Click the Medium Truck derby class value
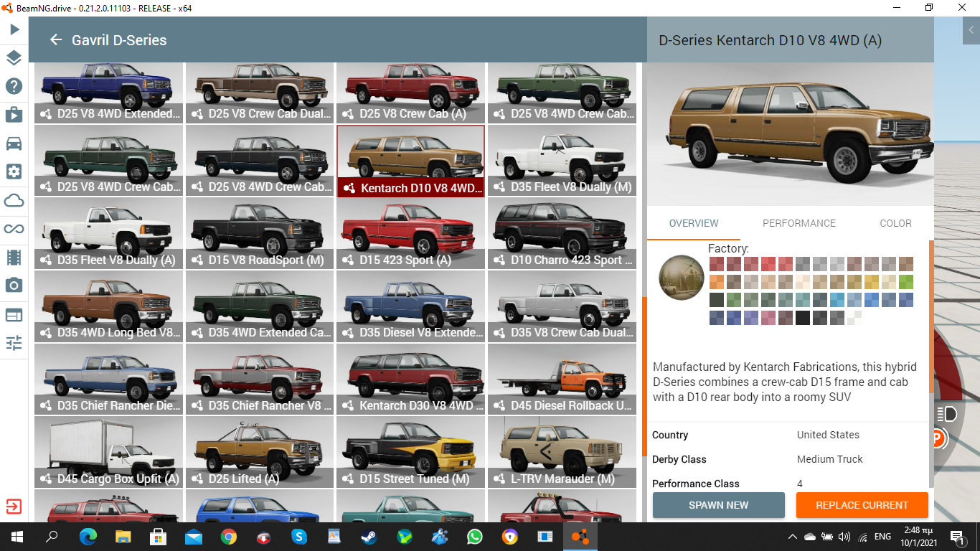 coord(830,459)
